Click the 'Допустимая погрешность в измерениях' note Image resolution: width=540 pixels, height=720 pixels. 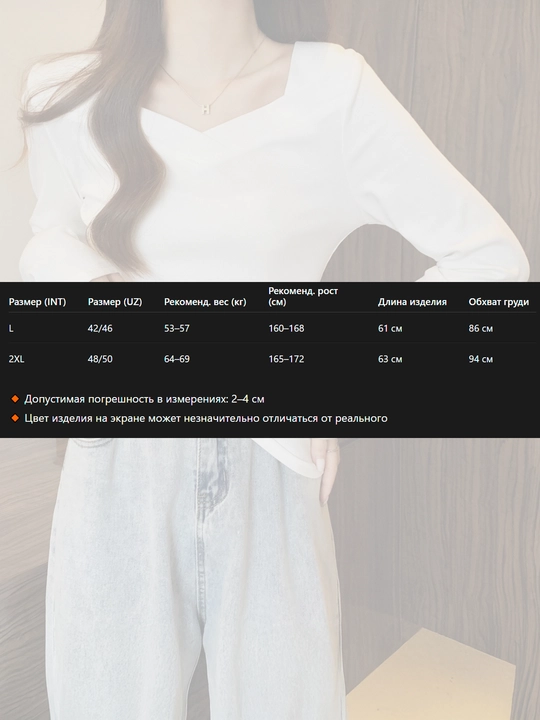144,399
